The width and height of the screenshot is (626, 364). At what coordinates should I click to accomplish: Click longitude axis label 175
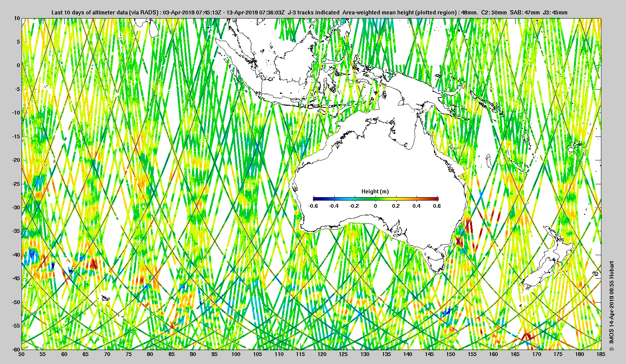[558, 354]
